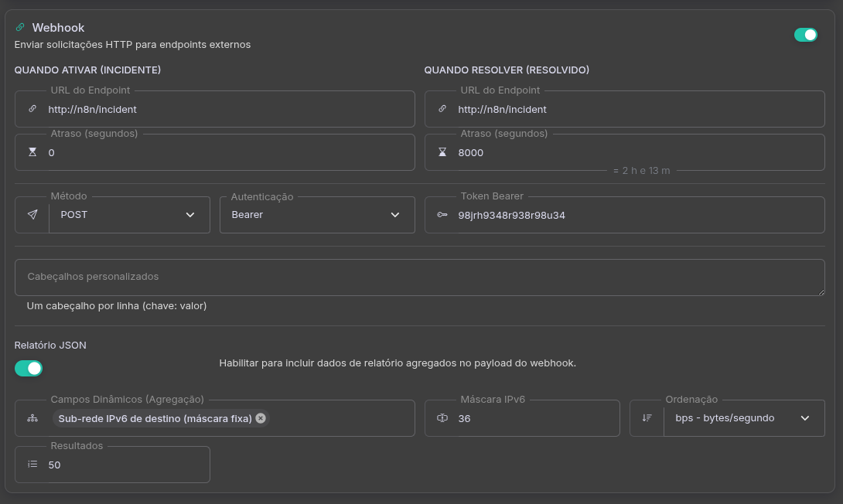Image resolution: width=843 pixels, height=504 pixels.
Task: Click the link icon beside Webhook title
Action: click(20, 27)
